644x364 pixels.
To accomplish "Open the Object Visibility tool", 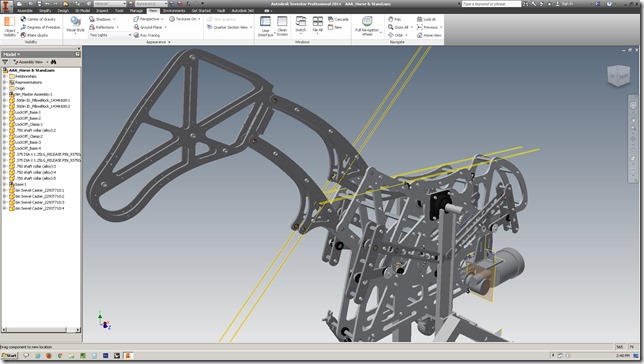I will [9, 26].
